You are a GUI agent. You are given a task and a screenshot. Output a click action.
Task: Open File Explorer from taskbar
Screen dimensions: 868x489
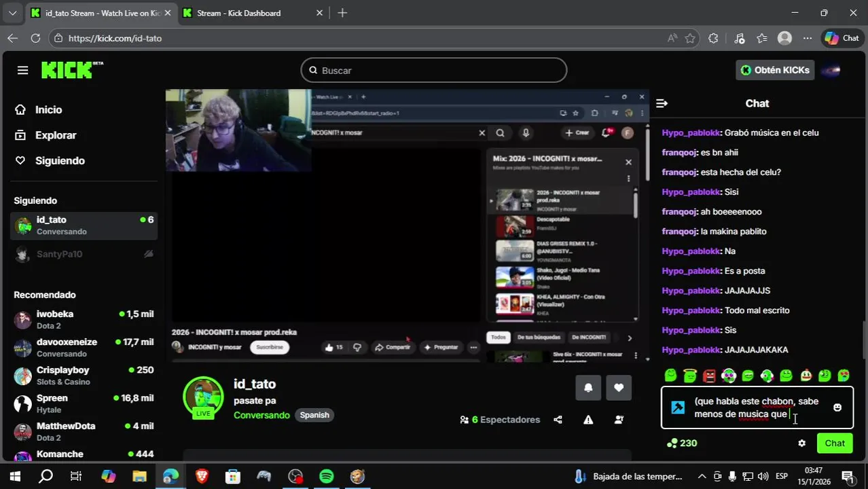click(x=139, y=476)
